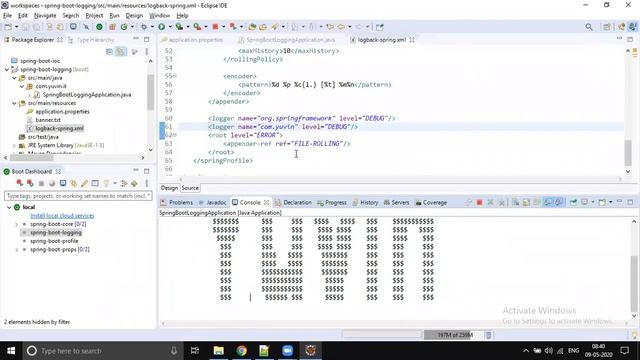This screenshot has height=360, width=640.
Task: Close the Console view tab
Action: tap(267, 202)
